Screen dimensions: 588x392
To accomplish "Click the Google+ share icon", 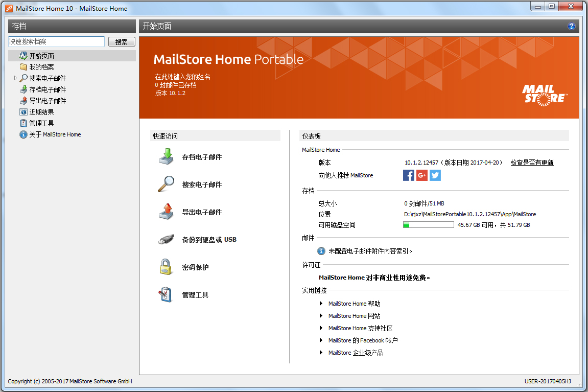I will coord(422,175).
